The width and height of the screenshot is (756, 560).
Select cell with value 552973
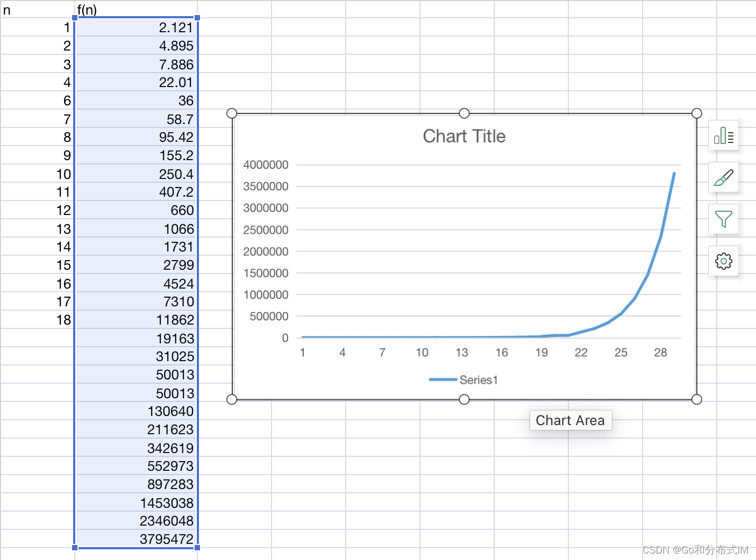[x=136, y=466]
